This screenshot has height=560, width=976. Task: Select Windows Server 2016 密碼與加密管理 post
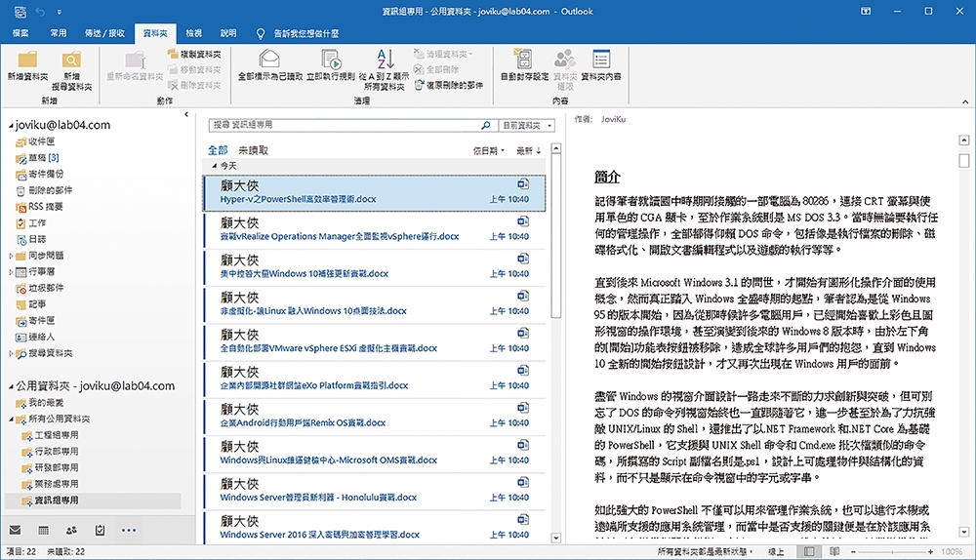click(x=375, y=528)
